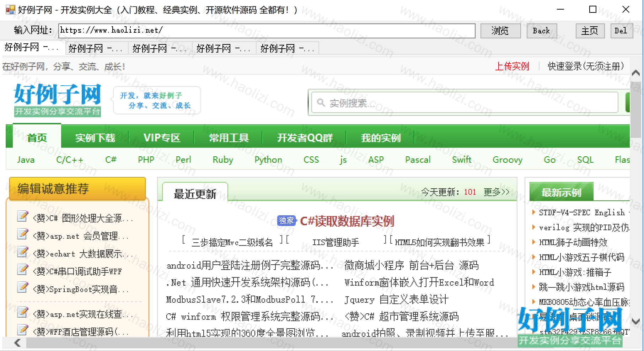The height and width of the screenshot is (351, 644).
Task: Click the Del button
Action: pyautogui.click(x=621, y=31)
